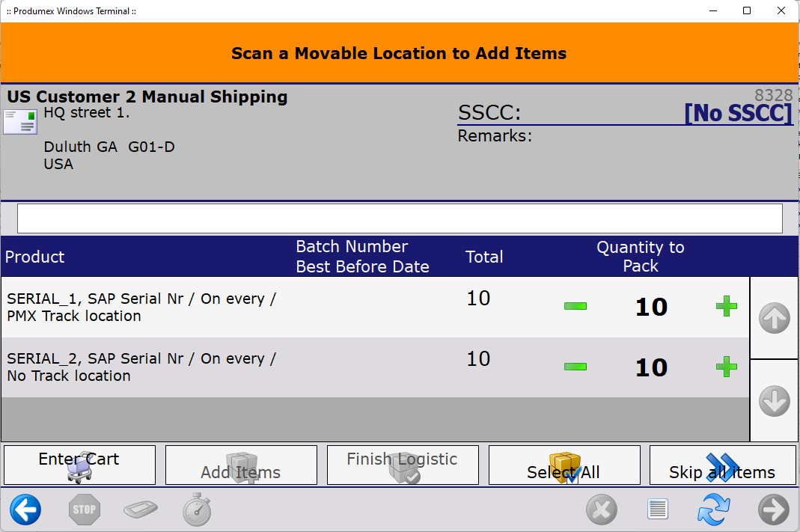Increase SERIAL_2 quantity with the green plus
The width and height of the screenshot is (800, 532).
coord(726,367)
